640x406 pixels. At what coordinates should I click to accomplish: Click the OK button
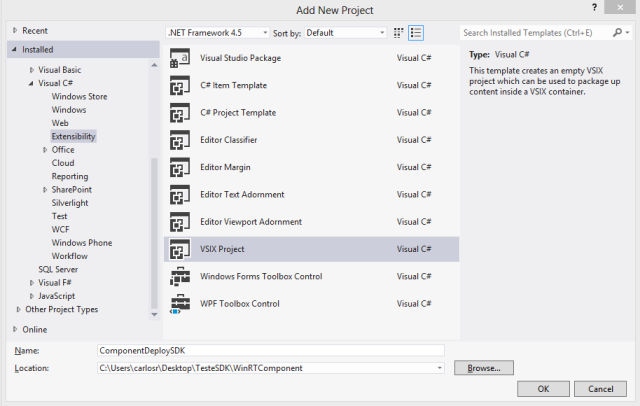543,389
